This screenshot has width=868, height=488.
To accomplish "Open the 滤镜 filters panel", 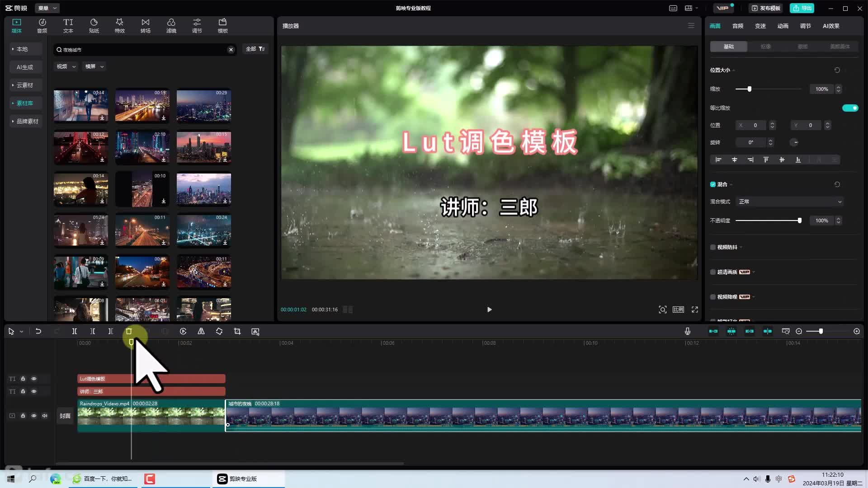I will point(171,26).
